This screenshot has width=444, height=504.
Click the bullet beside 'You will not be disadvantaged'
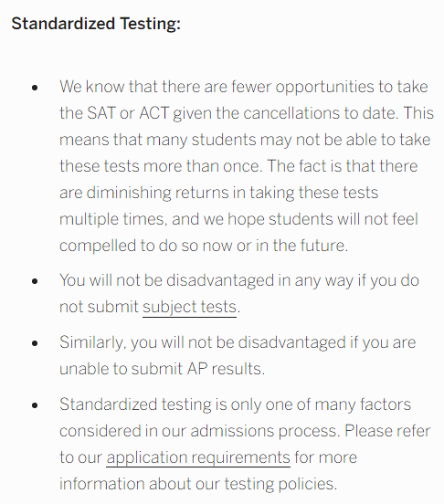[x=35, y=281]
